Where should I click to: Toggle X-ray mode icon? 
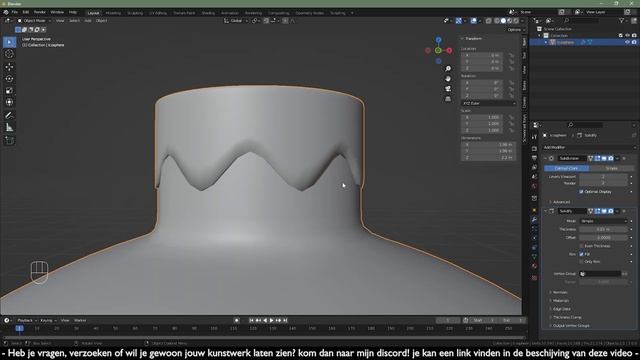click(488, 21)
